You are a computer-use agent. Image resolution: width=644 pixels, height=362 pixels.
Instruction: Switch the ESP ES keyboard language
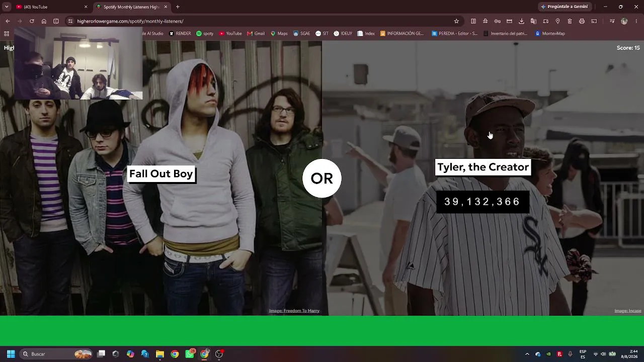pos(583,354)
